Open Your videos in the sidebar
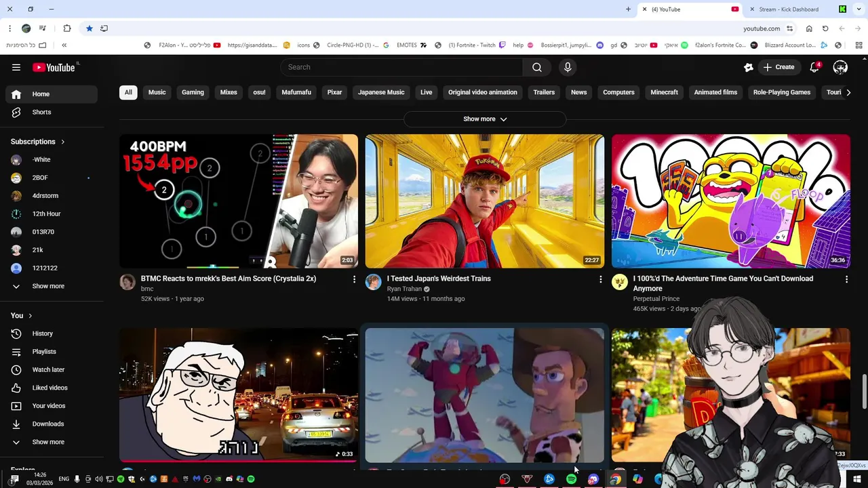868x488 pixels. tap(51, 406)
